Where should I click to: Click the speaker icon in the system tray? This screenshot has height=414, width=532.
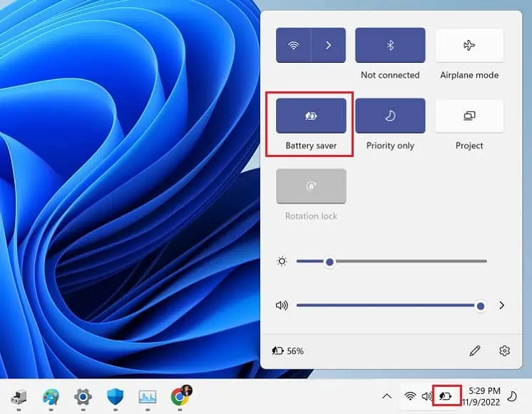[x=426, y=396]
